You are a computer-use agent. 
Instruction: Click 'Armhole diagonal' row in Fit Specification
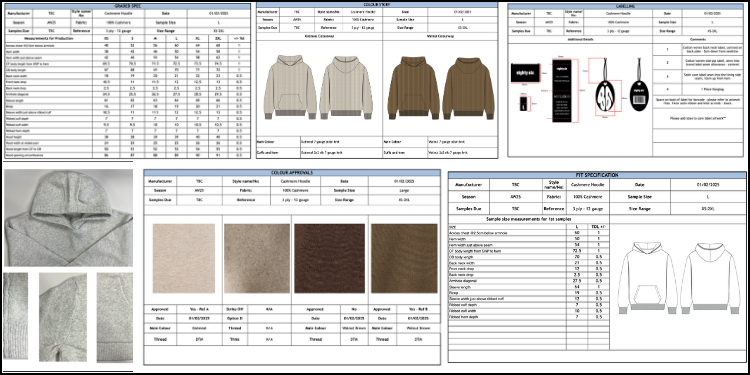(x=529, y=281)
